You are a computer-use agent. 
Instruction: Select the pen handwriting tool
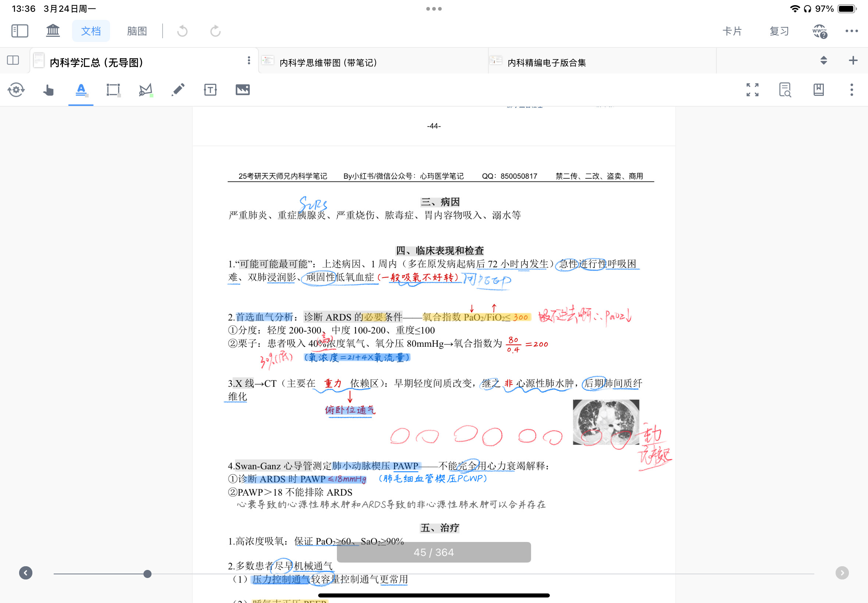pyautogui.click(x=178, y=90)
